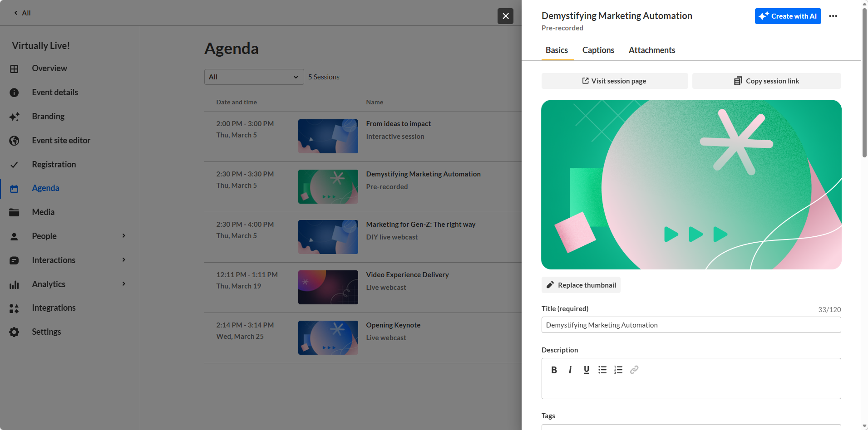Open Registration in the sidebar
Viewport: 868px width, 430px height.
pyautogui.click(x=54, y=165)
